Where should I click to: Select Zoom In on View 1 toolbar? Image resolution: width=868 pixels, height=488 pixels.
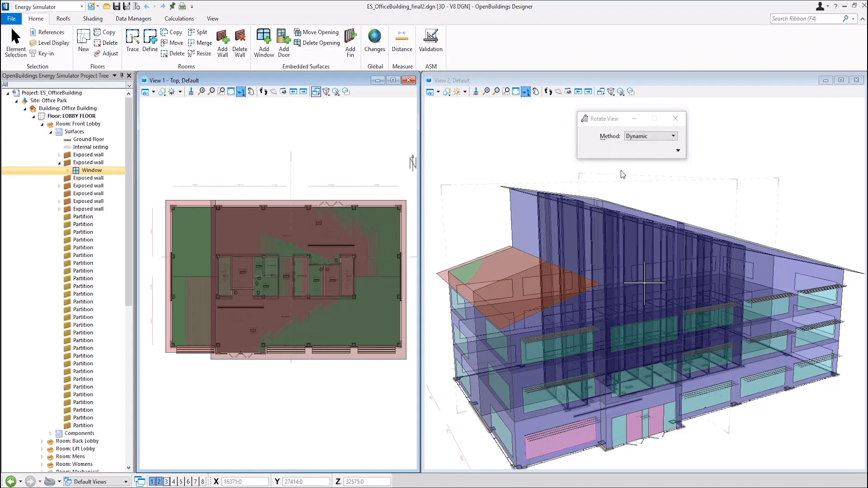(x=201, y=91)
